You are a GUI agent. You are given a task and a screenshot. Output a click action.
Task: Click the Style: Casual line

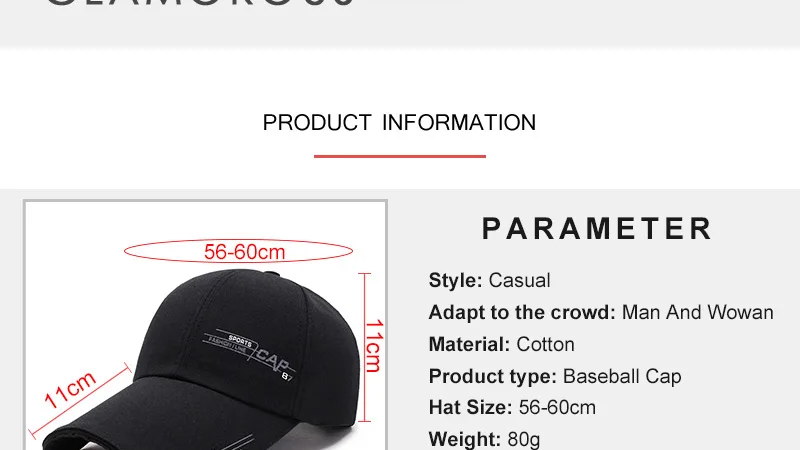tap(489, 280)
